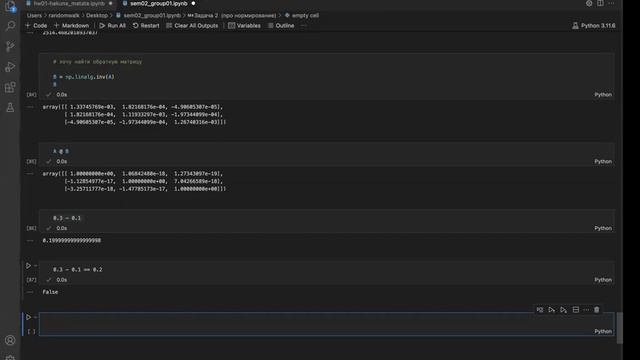The height and width of the screenshot is (360, 640).
Task: Restart the kernel
Action: point(146,26)
